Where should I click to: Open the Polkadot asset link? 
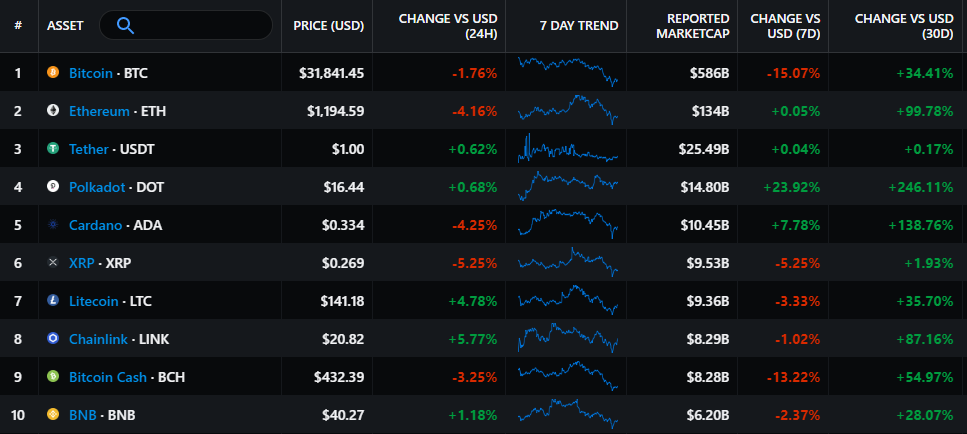click(x=98, y=187)
